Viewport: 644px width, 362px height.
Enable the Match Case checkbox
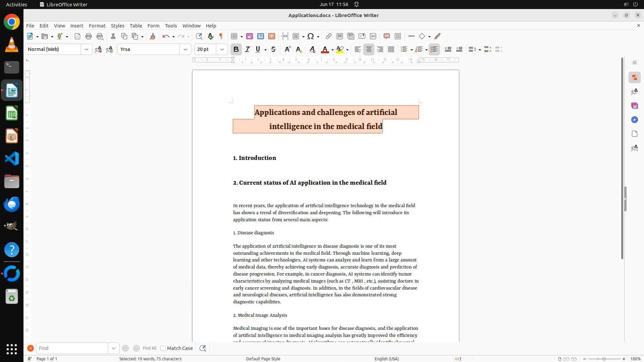click(x=163, y=348)
